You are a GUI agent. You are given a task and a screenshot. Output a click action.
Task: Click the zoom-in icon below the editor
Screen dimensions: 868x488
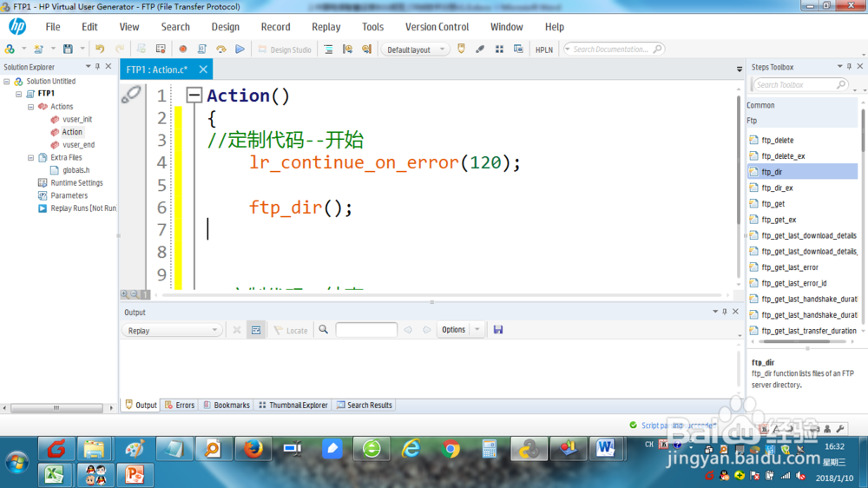124,294
